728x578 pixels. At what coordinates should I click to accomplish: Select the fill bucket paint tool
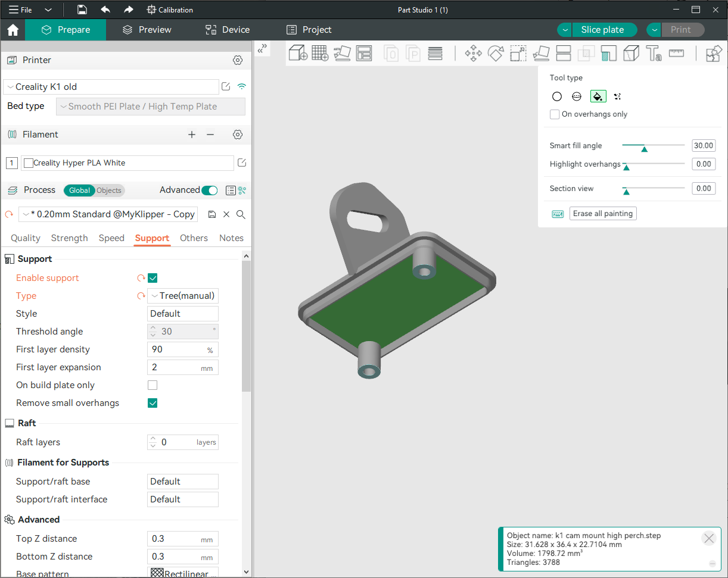(598, 96)
